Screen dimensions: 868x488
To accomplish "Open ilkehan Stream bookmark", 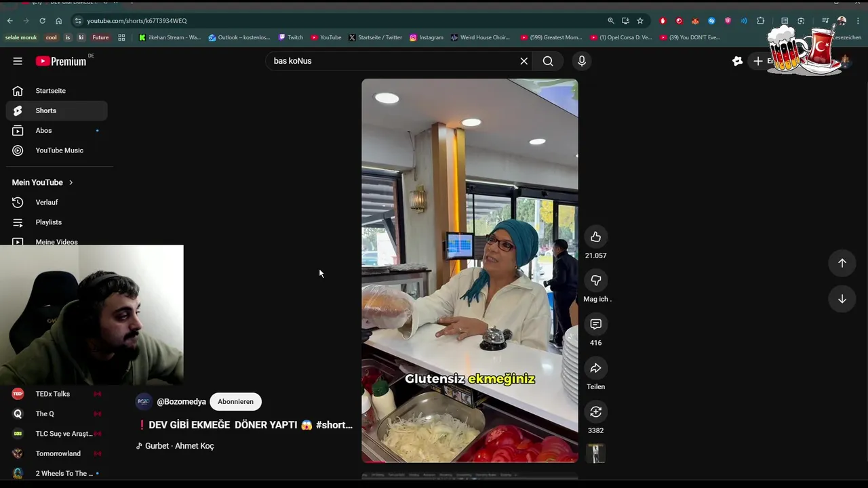I will 170,38.
